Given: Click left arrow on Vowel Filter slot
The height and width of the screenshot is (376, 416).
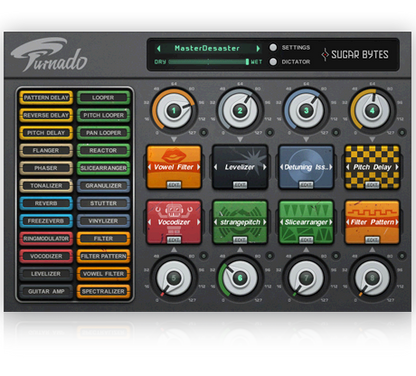Looking at the screenshot, I should pyautogui.click(x=150, y=167).
